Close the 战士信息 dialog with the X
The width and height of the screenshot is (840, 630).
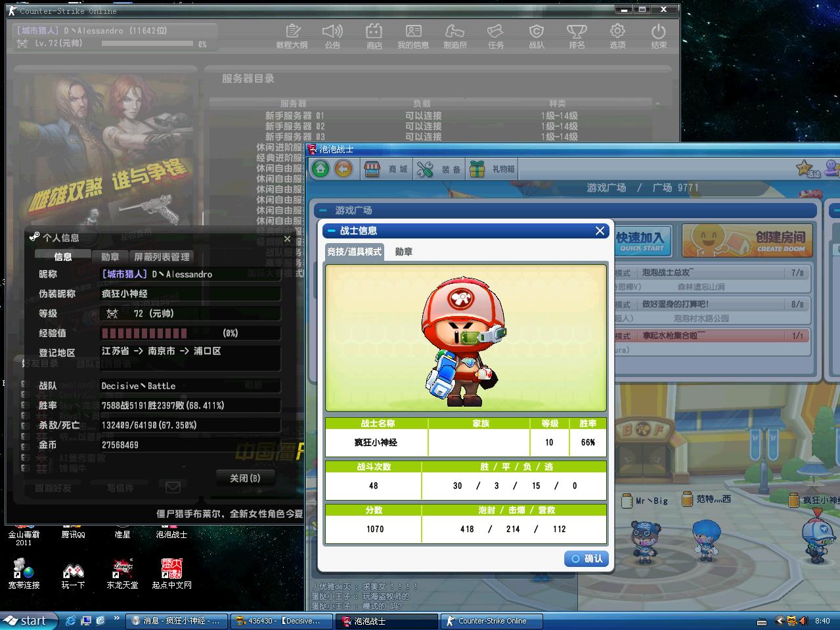pos(600,231)
